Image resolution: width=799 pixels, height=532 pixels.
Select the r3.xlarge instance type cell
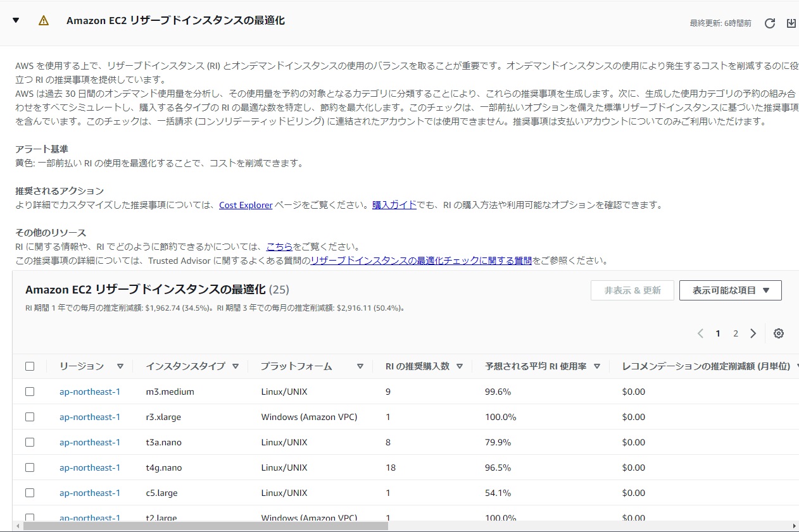(165, 417)
